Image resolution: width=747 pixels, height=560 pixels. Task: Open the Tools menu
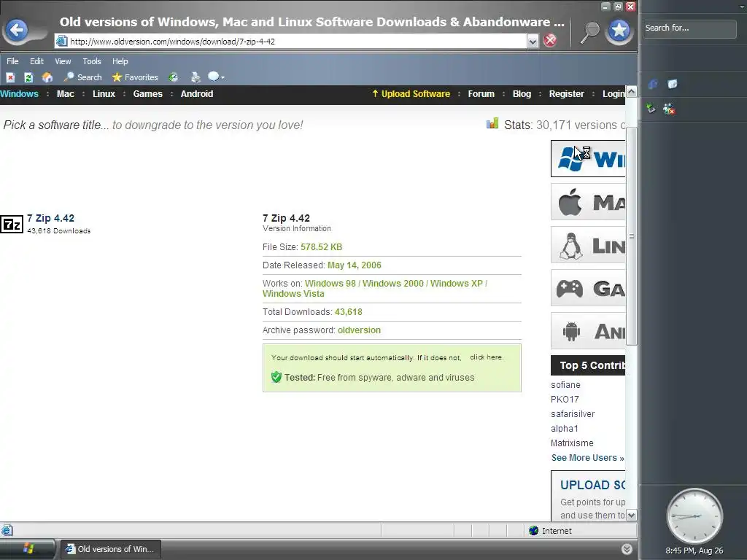[x=92, y=61]
